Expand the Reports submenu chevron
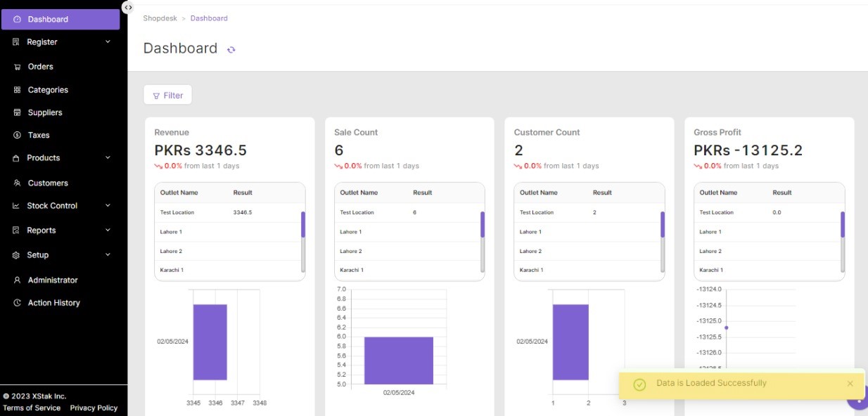The image size is (868, 416). [108, 230]
